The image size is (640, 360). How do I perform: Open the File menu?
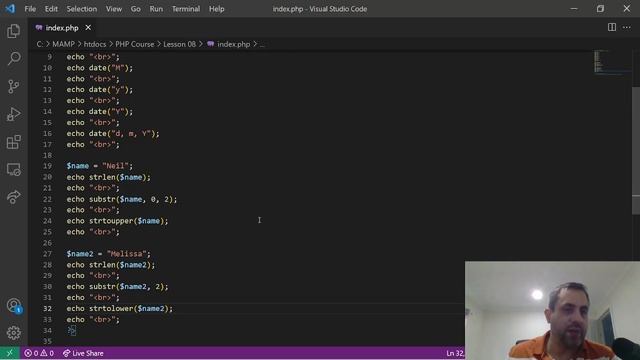30,9
